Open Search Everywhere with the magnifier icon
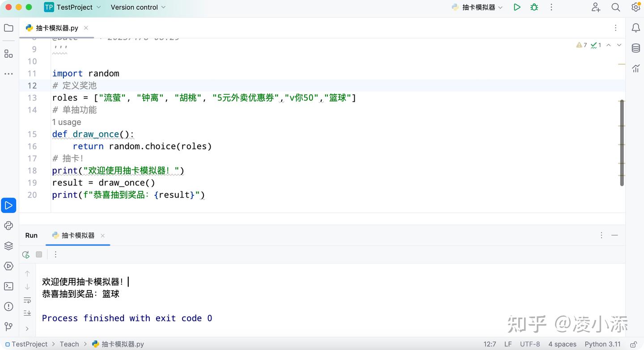Image resolution: width=644 pixels, height=350 pixels. pos(616,7)
